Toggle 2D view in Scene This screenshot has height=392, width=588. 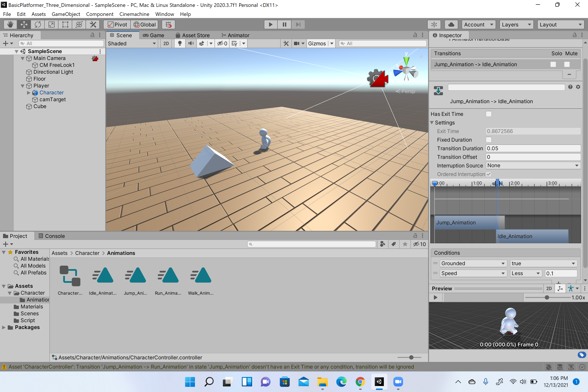[166, 43]
